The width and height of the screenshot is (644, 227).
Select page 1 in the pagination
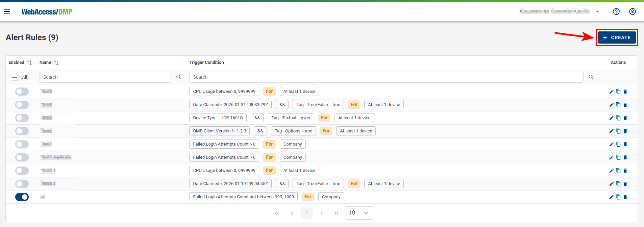point(306,213)
